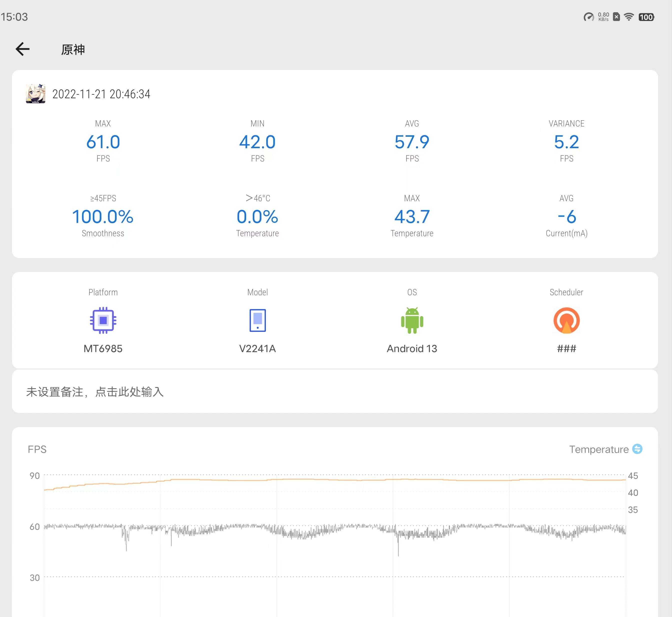Tap the MT6985 platform chip icon
Viewport: 672px width, 617px height.
coord(103,320)
